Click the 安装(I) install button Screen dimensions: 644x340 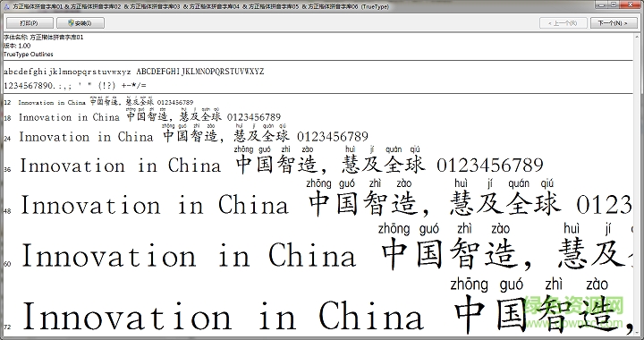(x=80, y=23)
